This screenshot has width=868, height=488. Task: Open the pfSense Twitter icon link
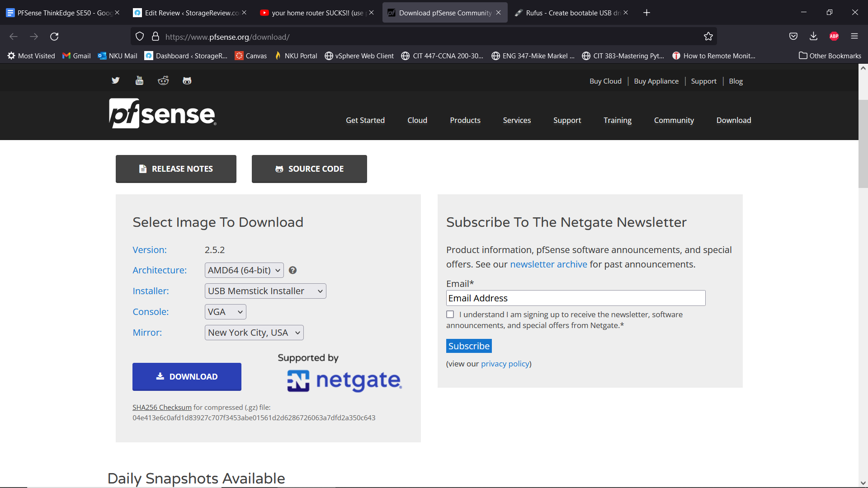tap(116, 80)
